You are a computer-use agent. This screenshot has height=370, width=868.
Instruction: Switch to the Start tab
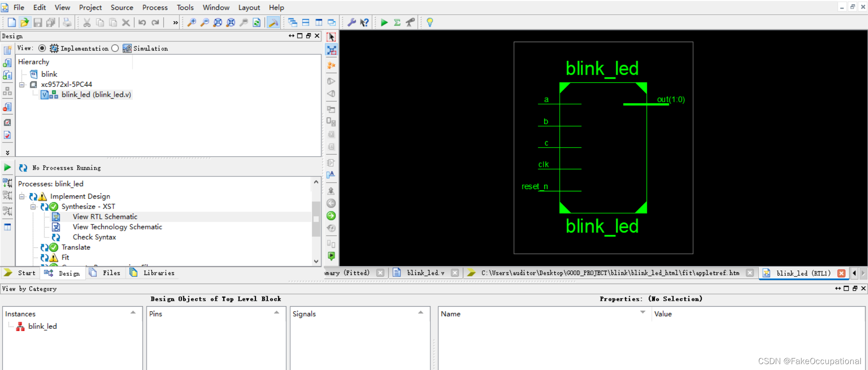20,273
